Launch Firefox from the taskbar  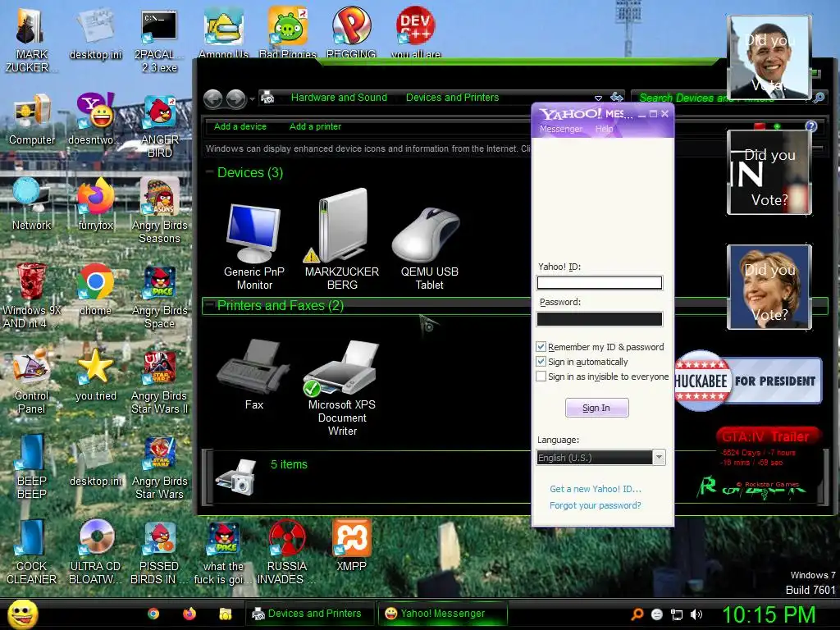pyautogui.click(x=189, y=614)
